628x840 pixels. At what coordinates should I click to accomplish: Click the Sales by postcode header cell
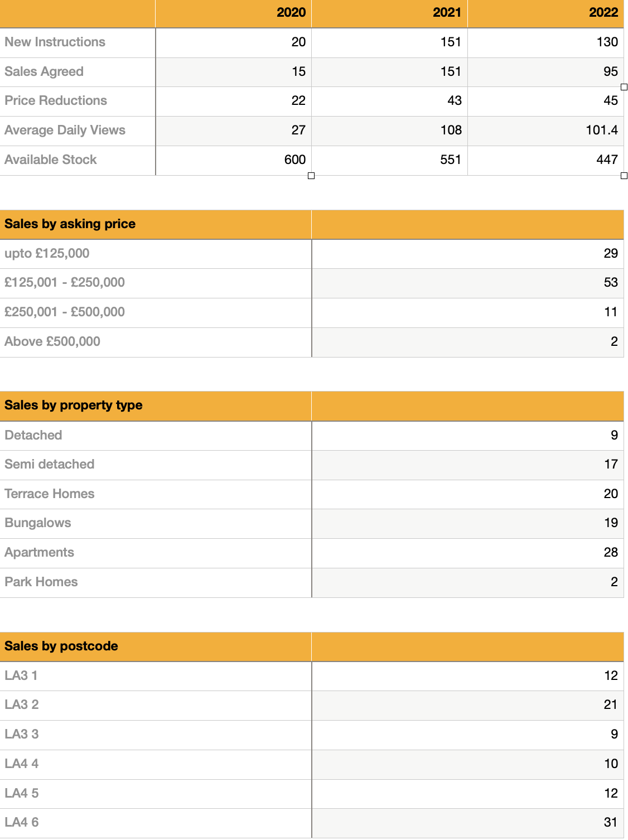[x=61, y=646]
